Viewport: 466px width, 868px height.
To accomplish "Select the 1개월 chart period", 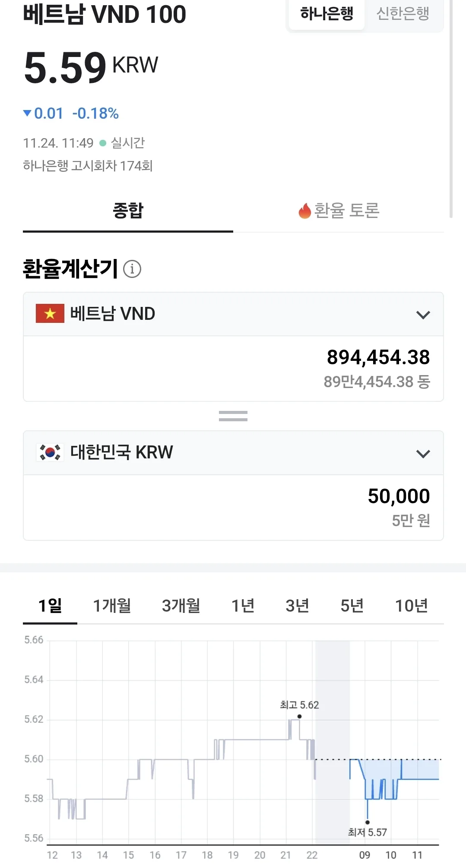I will (x=112, y=606).
